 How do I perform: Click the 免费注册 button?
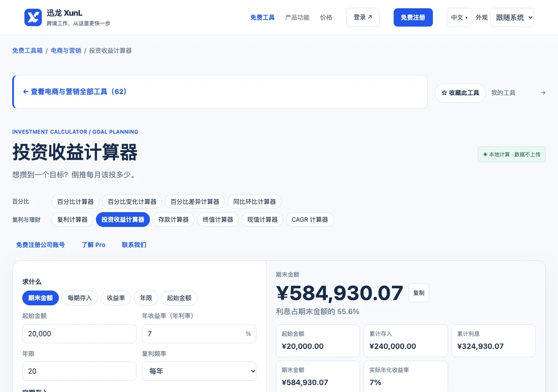tap(413, 17)
